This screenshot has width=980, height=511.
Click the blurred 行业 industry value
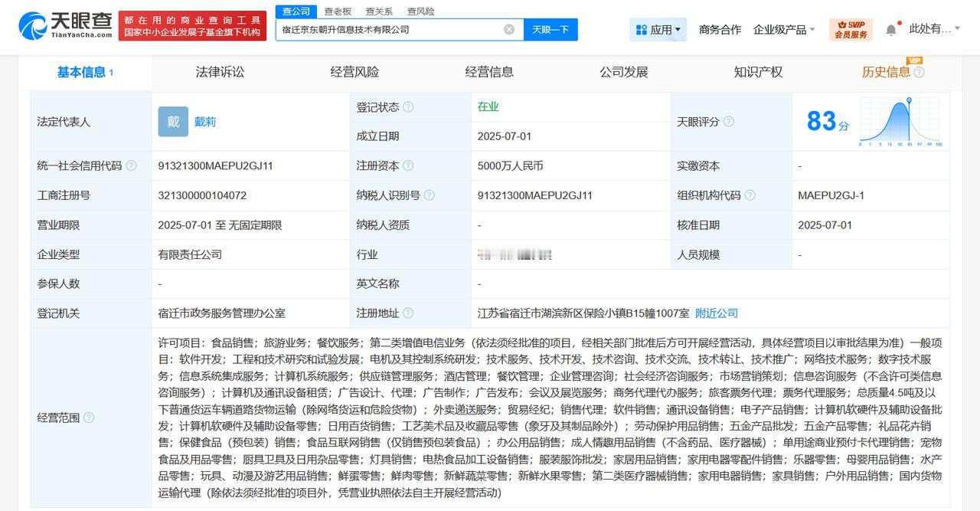514,254
